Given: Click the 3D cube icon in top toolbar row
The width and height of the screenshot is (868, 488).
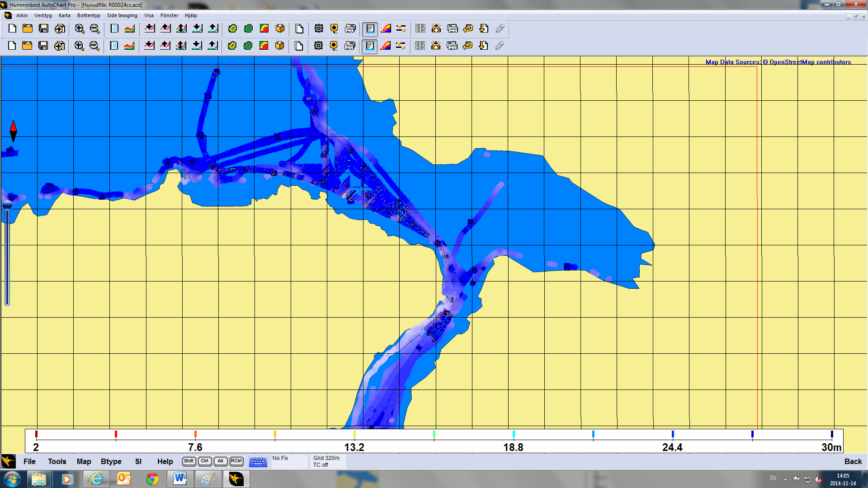Looking at the screenshot, I should coord(280,29).
